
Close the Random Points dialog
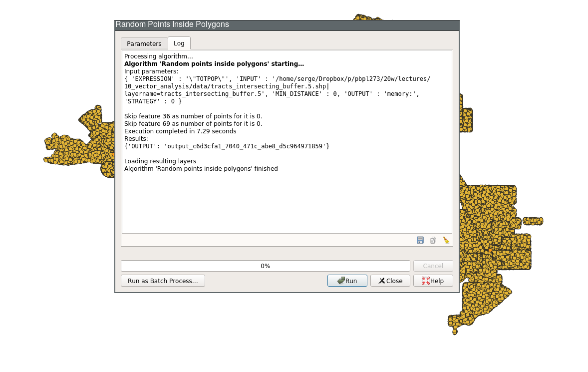coord(390,281)
